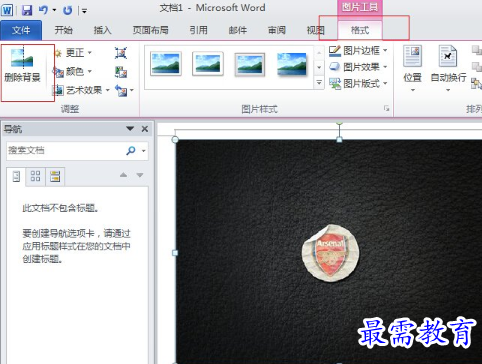Select the browse pages tab in Navigation
Image resolution: width=482 pixels, height=364 pixels.
[x=35, y=176]
